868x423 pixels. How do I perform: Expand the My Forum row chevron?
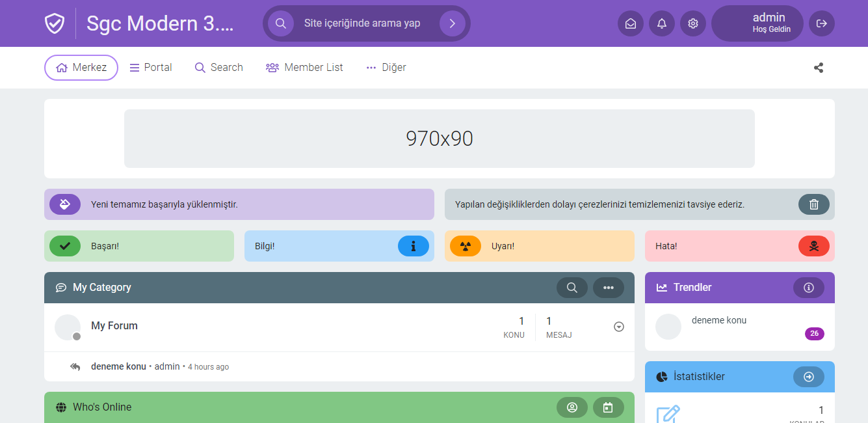point(618,327)
